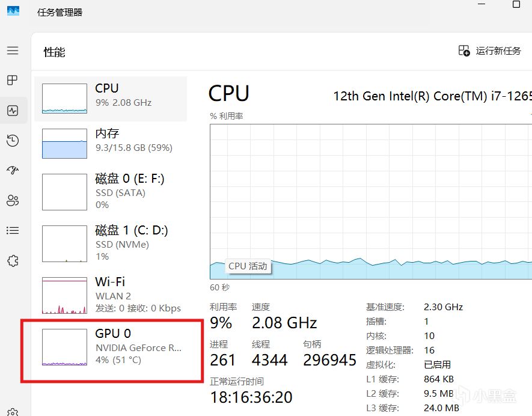Minimize the Task Manager window
The image size is (532, 416).
pos(481,4)
